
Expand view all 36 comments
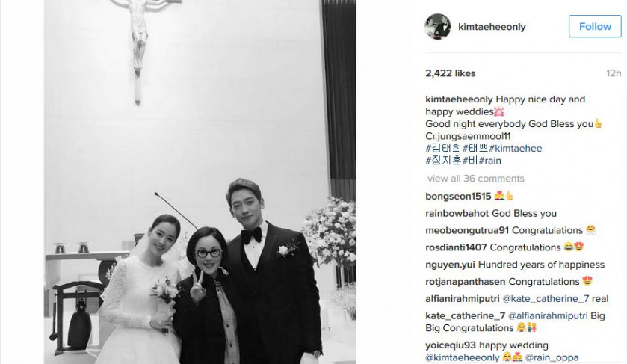point(476,179)
